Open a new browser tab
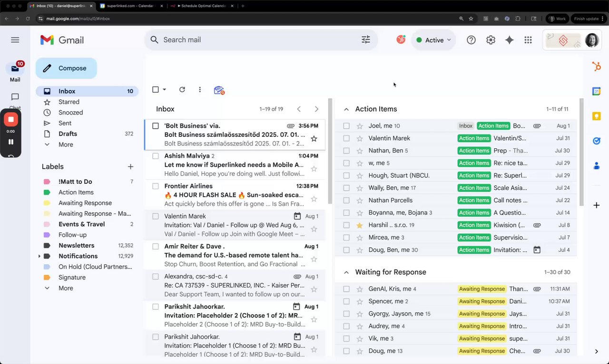 point(243,6)
